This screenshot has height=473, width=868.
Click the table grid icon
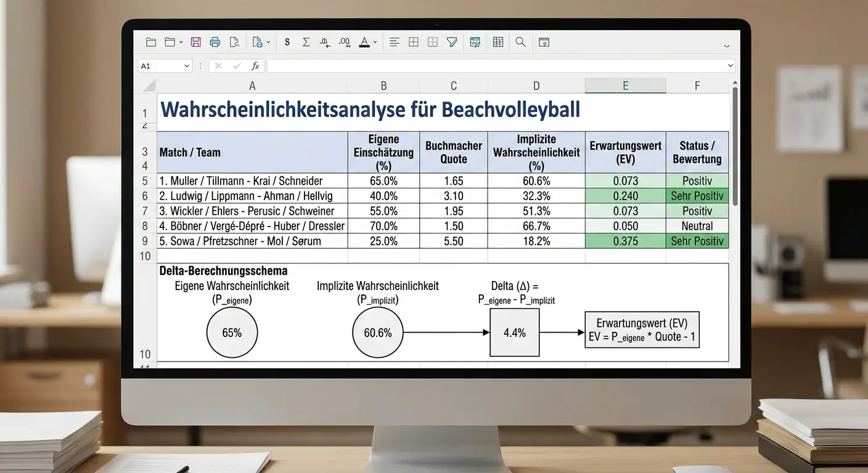coord(498,42)
